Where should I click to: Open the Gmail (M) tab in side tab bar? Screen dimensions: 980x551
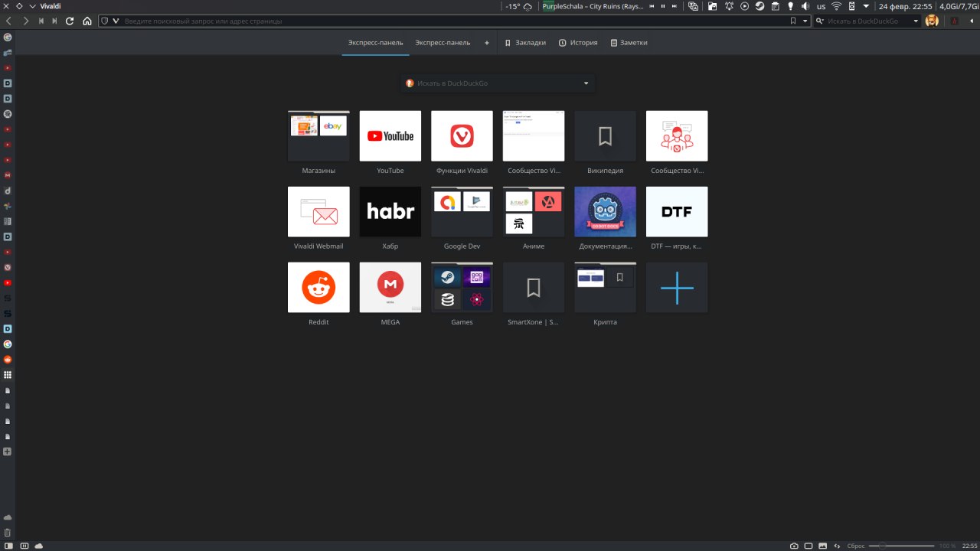point(8,175)
